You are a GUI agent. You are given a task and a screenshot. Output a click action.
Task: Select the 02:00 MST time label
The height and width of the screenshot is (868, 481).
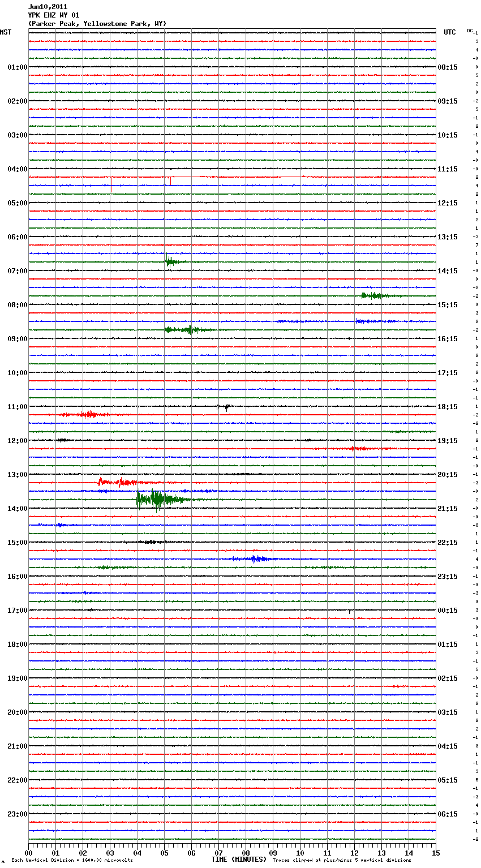(x=18, y=101)
